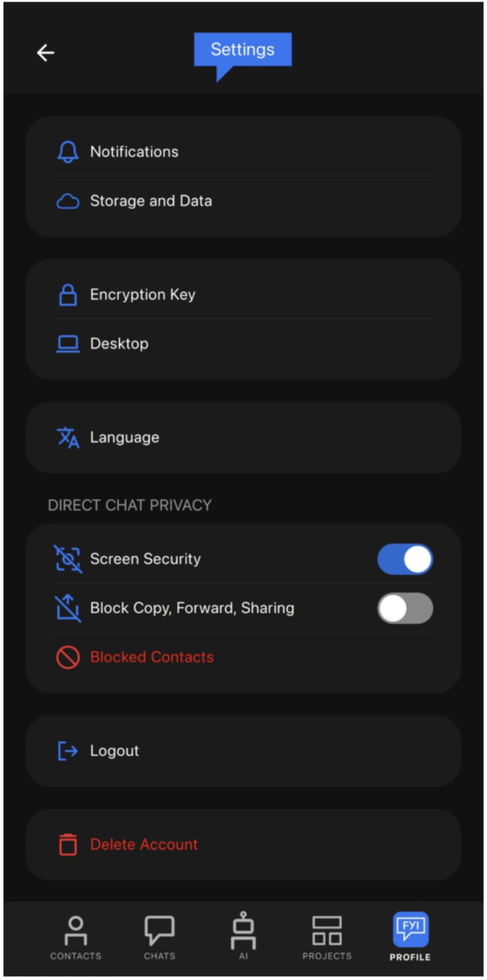Tap the Delete Account trash icon
The width and height of the screenshot is (487, 980).
coord(68,845)
